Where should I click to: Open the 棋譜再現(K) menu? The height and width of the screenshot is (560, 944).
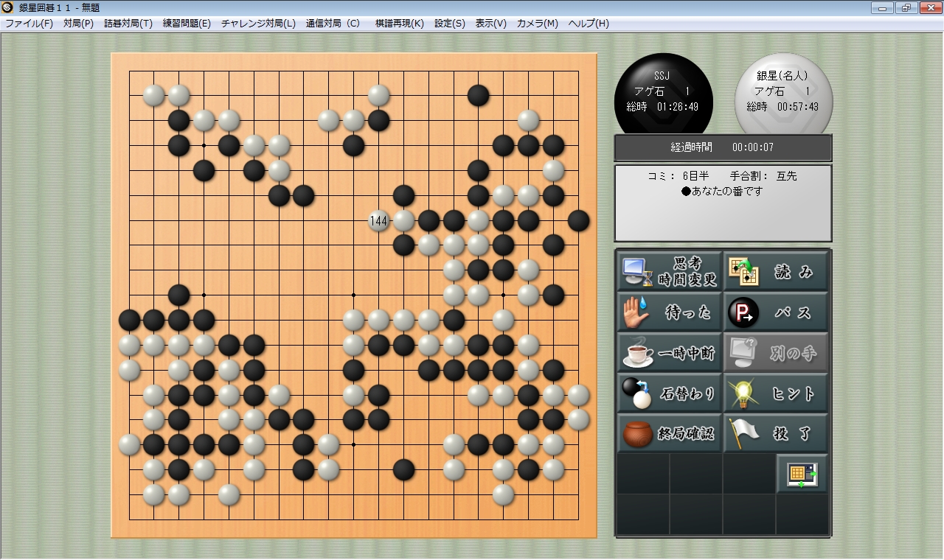coord(400,23)
